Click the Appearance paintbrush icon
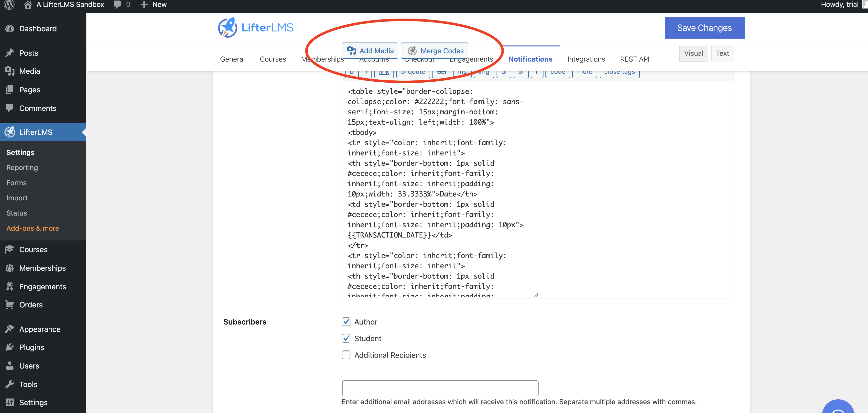 pyautogui.click(x=10, y=329)
